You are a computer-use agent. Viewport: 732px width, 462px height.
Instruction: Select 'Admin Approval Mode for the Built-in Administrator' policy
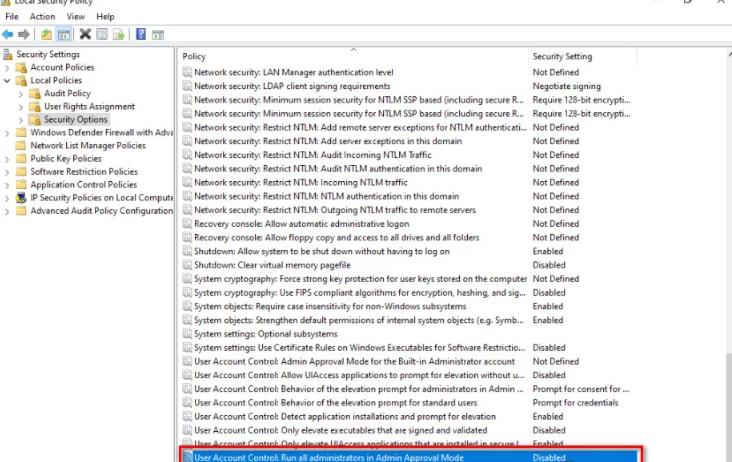pyautogui.click(x=354, y=361)
